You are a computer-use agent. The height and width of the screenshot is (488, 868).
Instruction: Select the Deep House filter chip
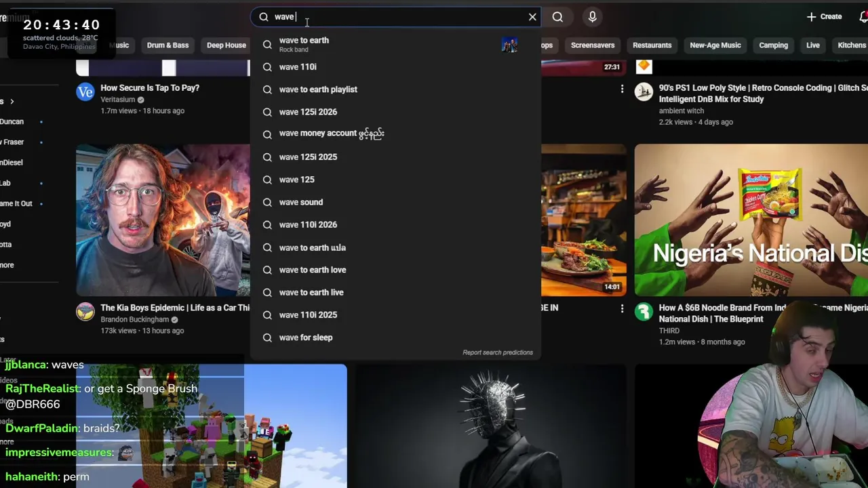point(226,45)
